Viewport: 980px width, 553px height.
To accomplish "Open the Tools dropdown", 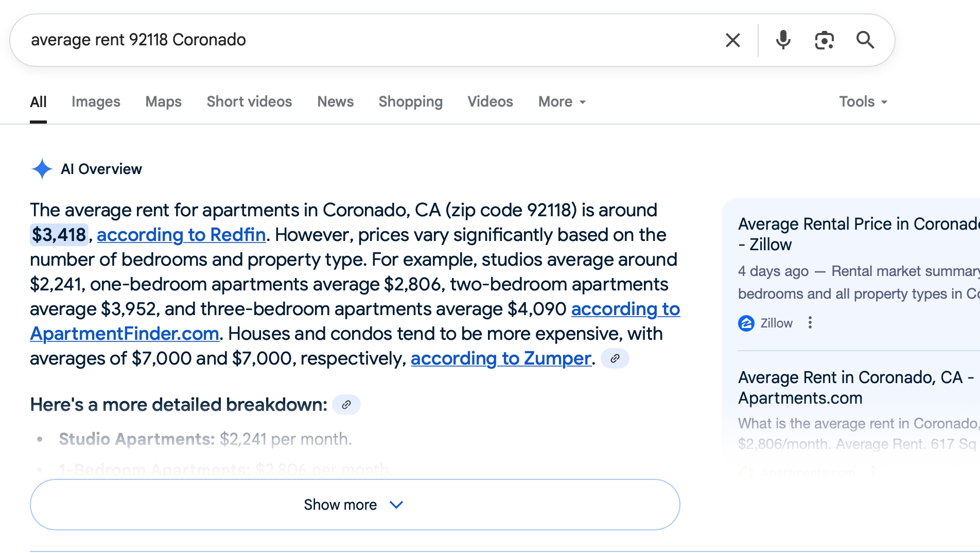I will tap(863, 102).
